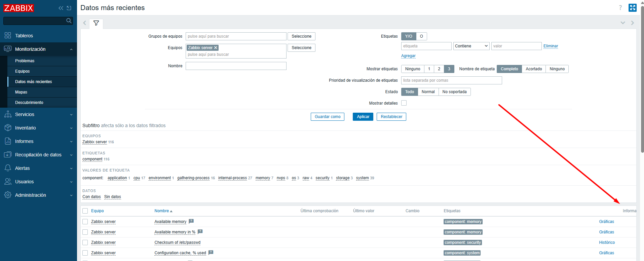Focus the Nombre input field
This screenshot has width=644, height=261.
click(236, 66)
